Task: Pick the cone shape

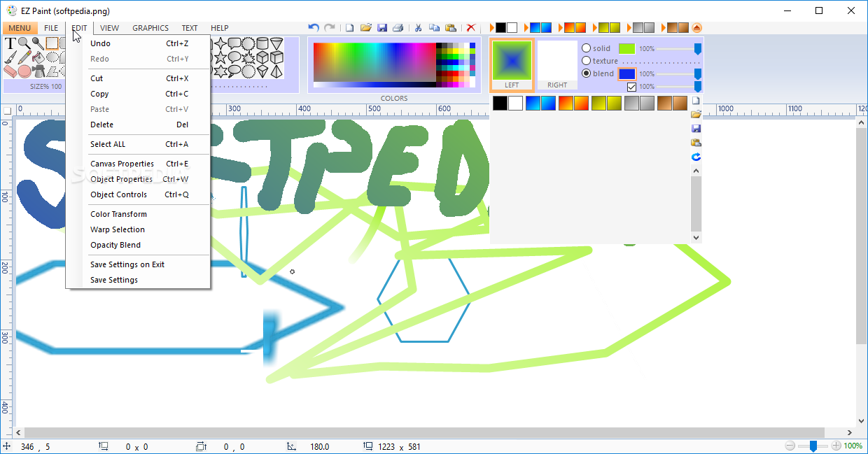Action: (276, 44)
